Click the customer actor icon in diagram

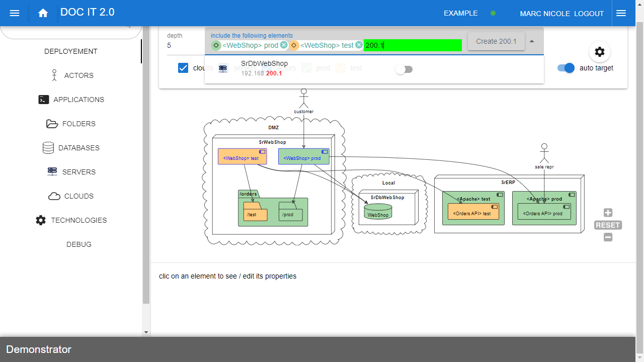pos(303,97)
